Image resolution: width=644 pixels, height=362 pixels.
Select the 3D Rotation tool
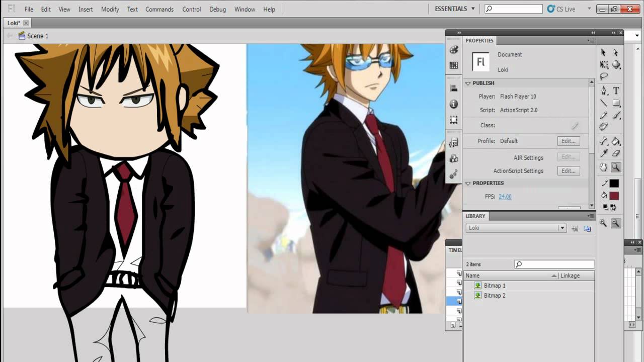click(616, 65)
